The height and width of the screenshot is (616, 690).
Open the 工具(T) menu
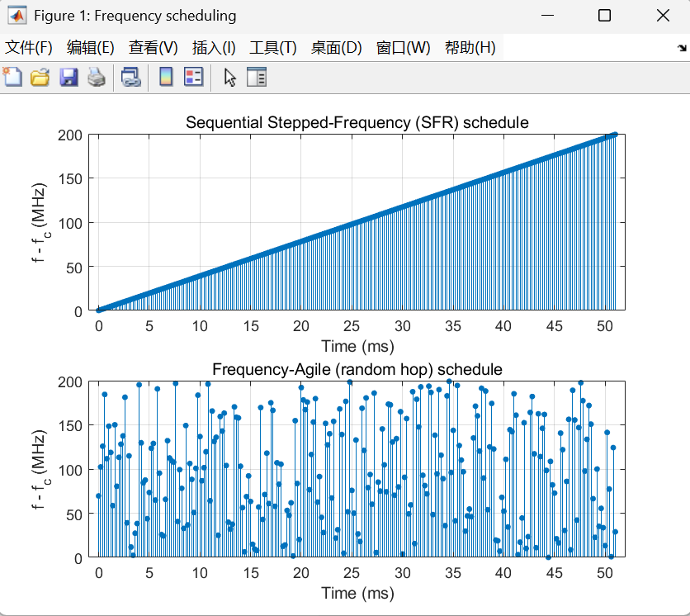click(273, 48)
